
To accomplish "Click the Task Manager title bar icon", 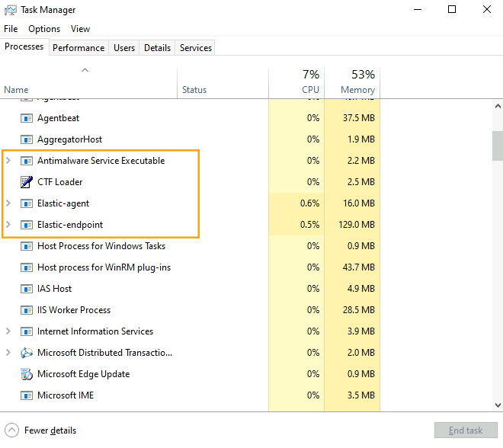I will click(10, 10).
